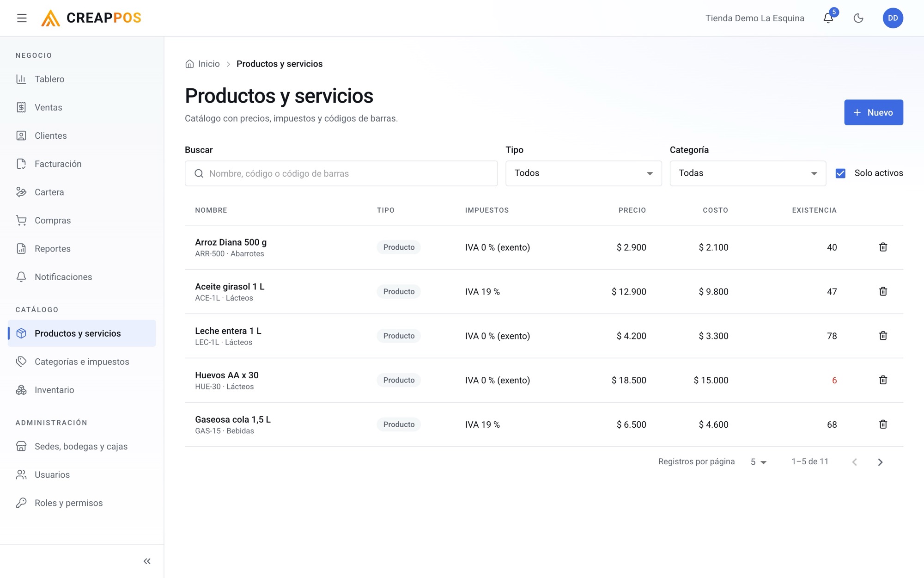Image resolution: width=924 pixels, height=578 pixels.
Task: Toggle dark mode with moon icon
Action: tap(858, 18)
